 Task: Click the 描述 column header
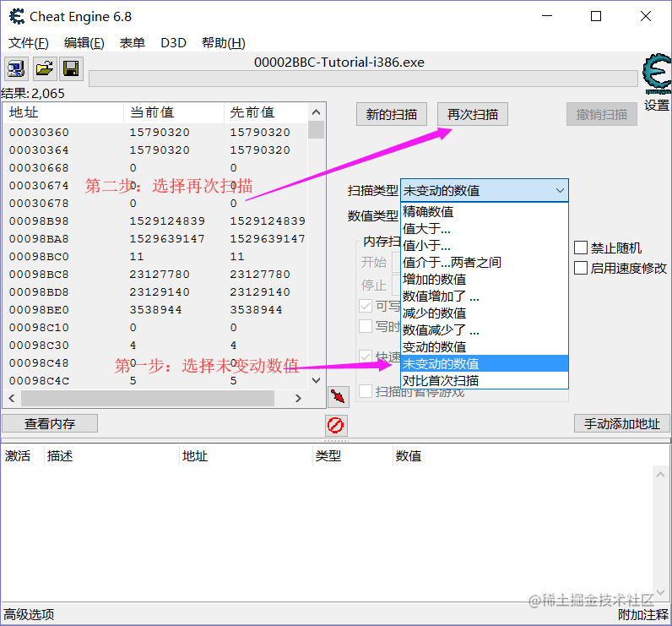coord(111,455)
